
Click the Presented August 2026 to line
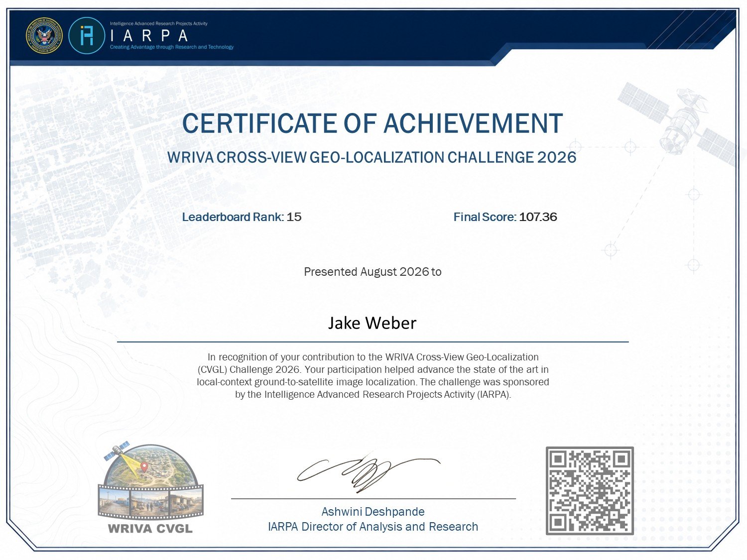tap(373, 272)
